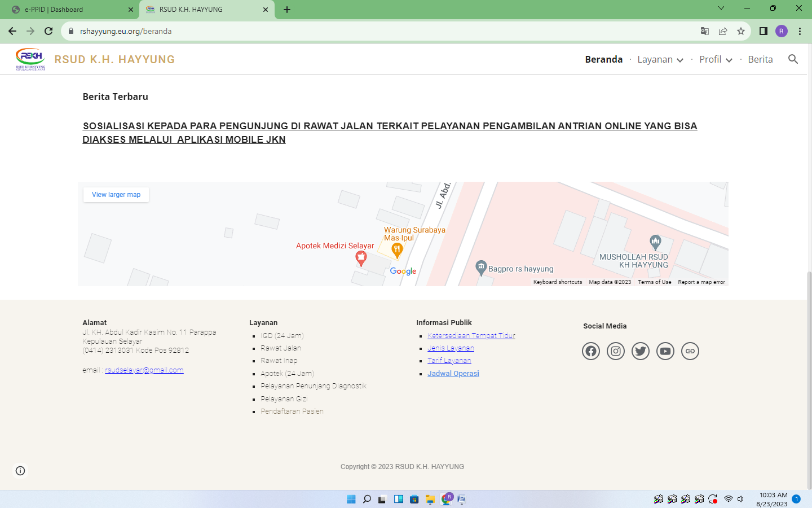The width and height of the screenshot is (812, 508).
Task: Click the RSUD K.H. Hayyung logo
Action: (x=30, y=59)
